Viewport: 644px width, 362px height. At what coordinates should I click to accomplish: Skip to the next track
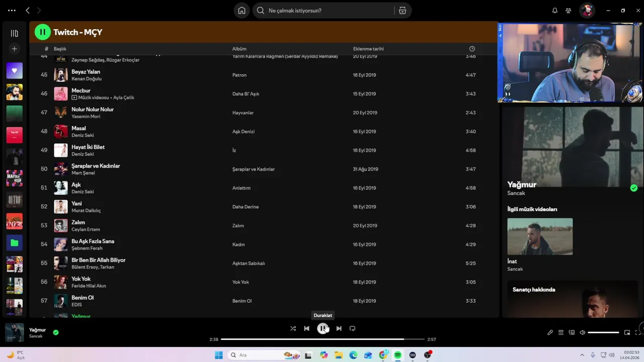click(339, 328)
